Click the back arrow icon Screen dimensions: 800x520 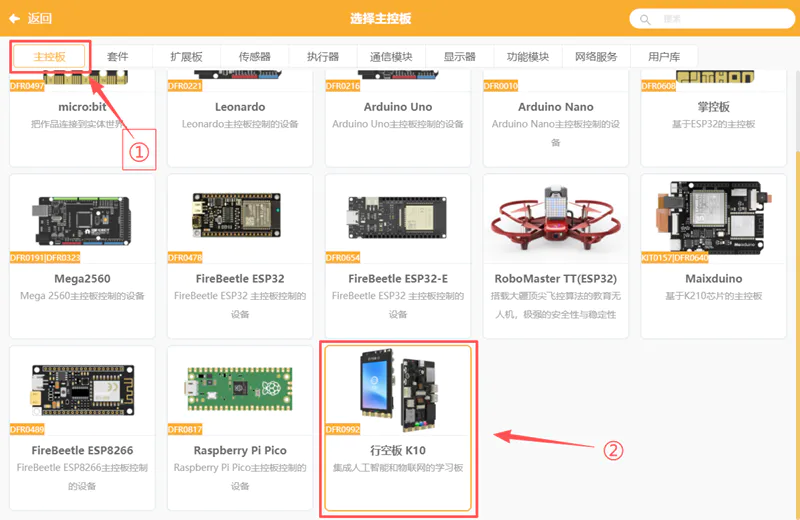tap(14, 19)
